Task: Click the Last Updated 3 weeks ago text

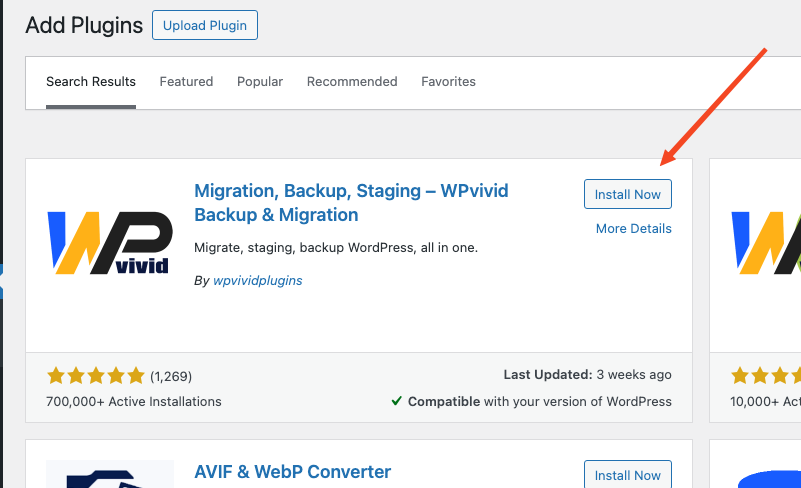Action: tap(587, 375)
